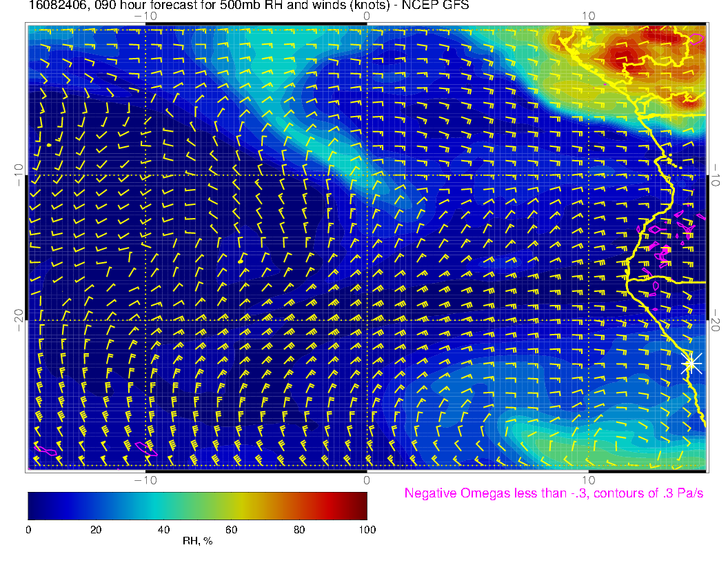Click the RH color scale bar
The width and height of the screenshot is (728, 563).
[x=197, y=506]
